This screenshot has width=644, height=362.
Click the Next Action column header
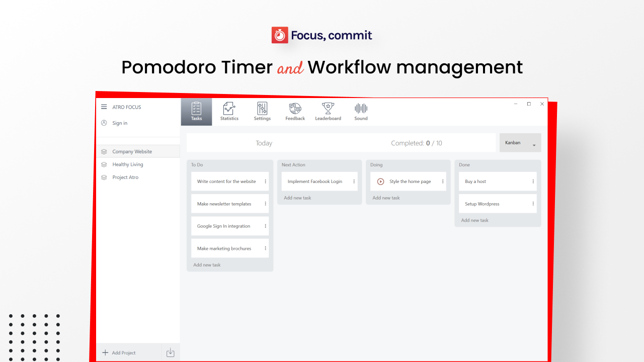pos(293,165)
